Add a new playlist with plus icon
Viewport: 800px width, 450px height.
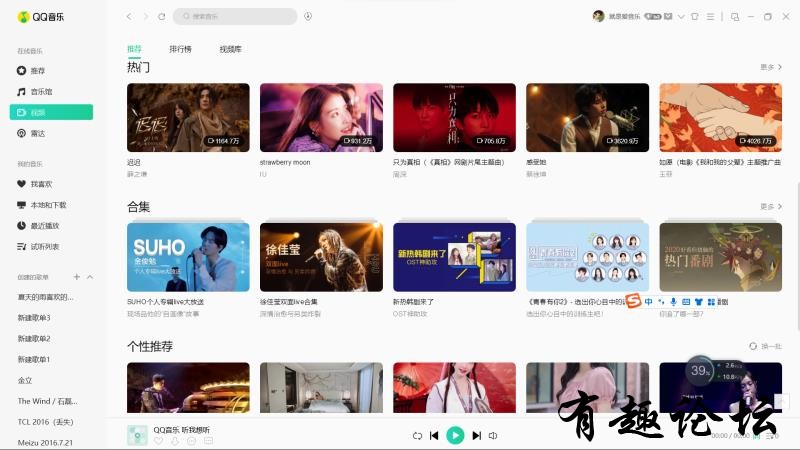click(x=77, y=277)
